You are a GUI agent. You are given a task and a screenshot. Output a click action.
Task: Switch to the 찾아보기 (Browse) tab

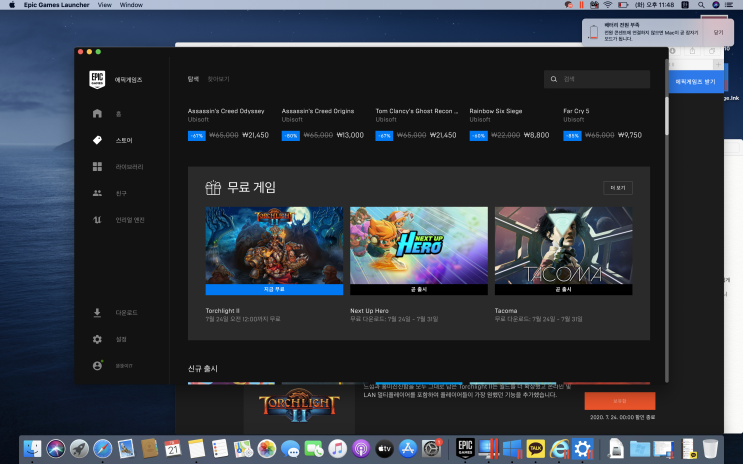coord(218,79)
